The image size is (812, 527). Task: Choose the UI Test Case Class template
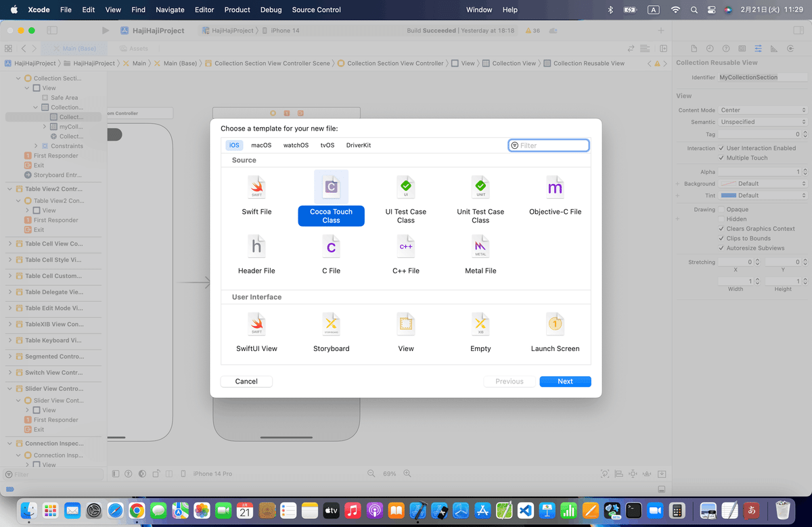(405, 198)
